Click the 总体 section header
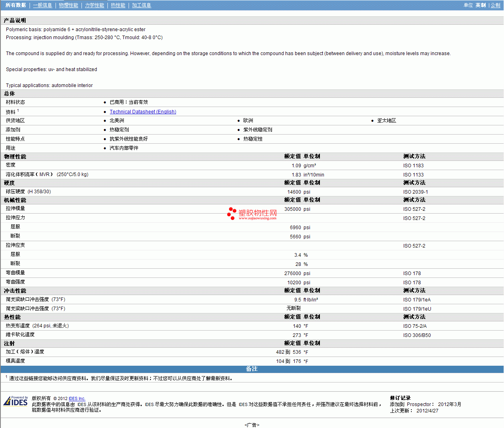 (9, 93)
